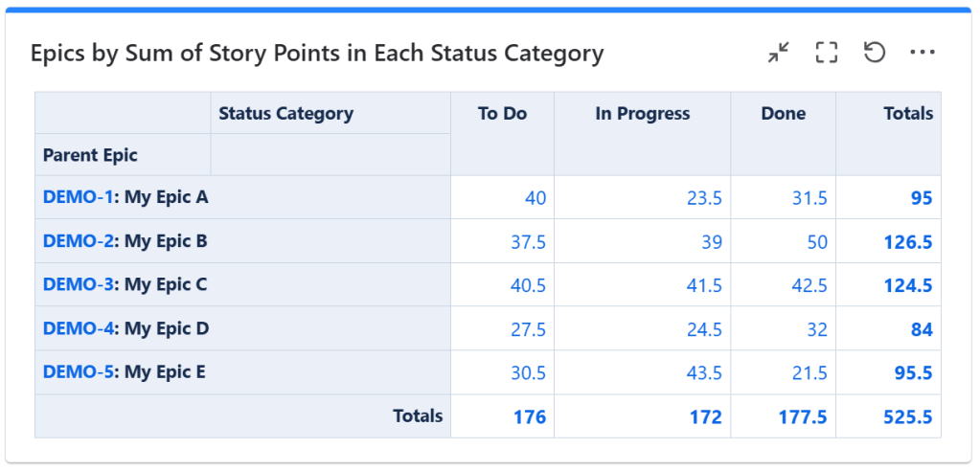The height and width of the screenshot is (471, 980).
Task: Refresh the story points gadget
Action: coord(874,53)
